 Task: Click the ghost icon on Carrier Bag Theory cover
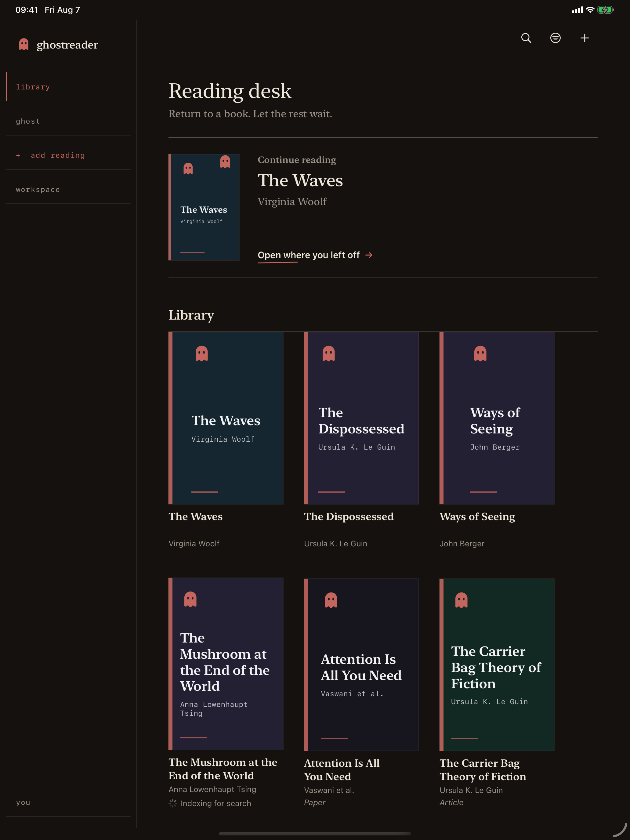(x=462, y=600)
